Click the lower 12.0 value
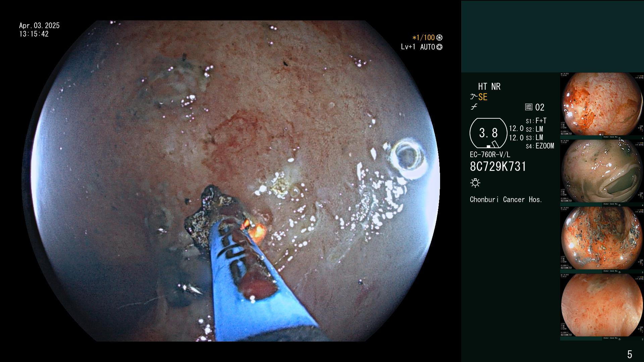Viewport: 644px width, 362px height. [x=516, y=138]
